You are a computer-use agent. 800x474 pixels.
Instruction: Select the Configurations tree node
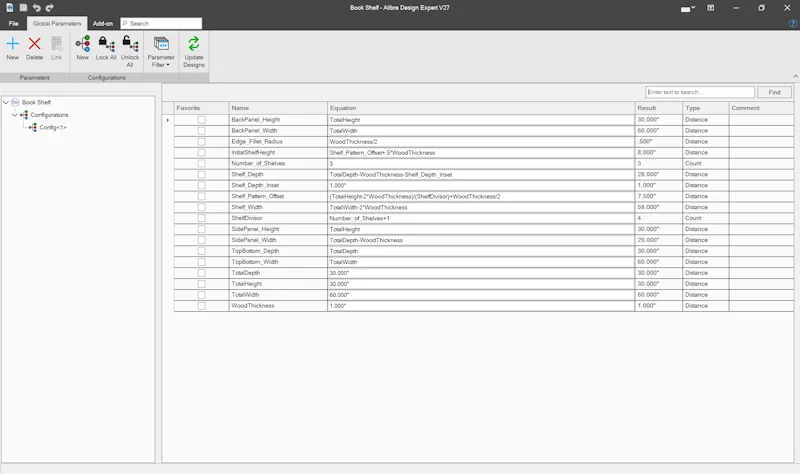coord(49,115)
